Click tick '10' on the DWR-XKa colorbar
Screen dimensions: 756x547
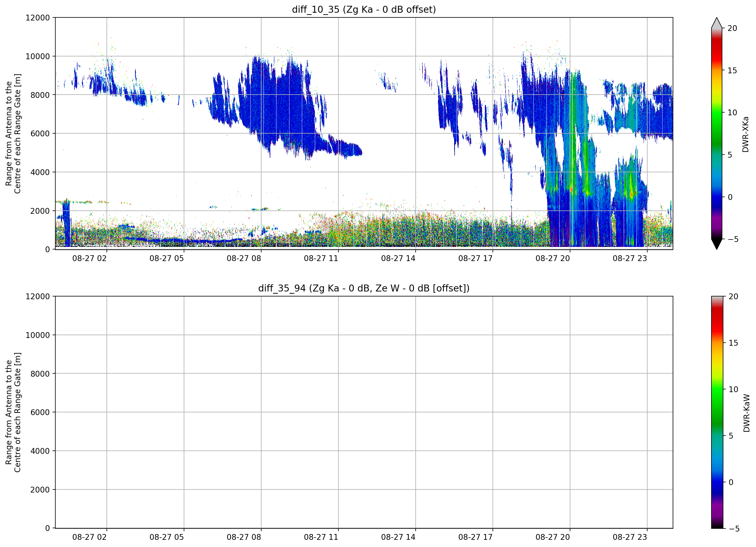click(732, 113)
